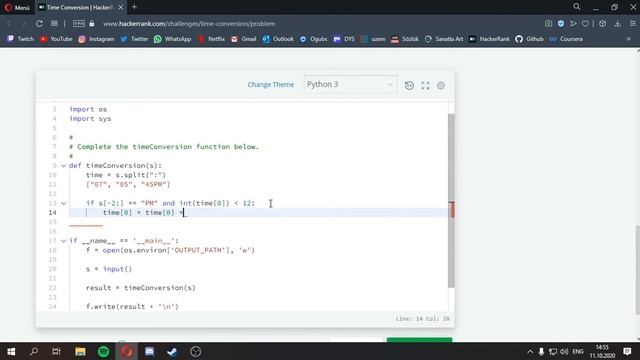Open the Twitch bookmark

[20, 39]
